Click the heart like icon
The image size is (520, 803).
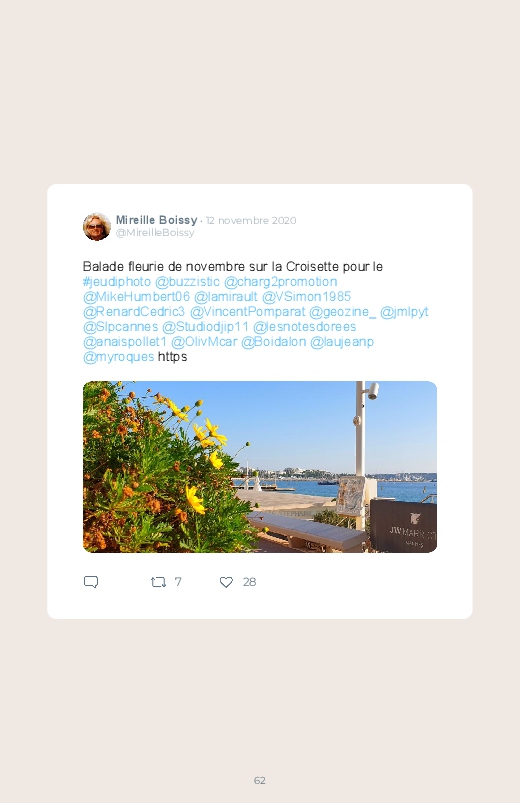point(226,582)
